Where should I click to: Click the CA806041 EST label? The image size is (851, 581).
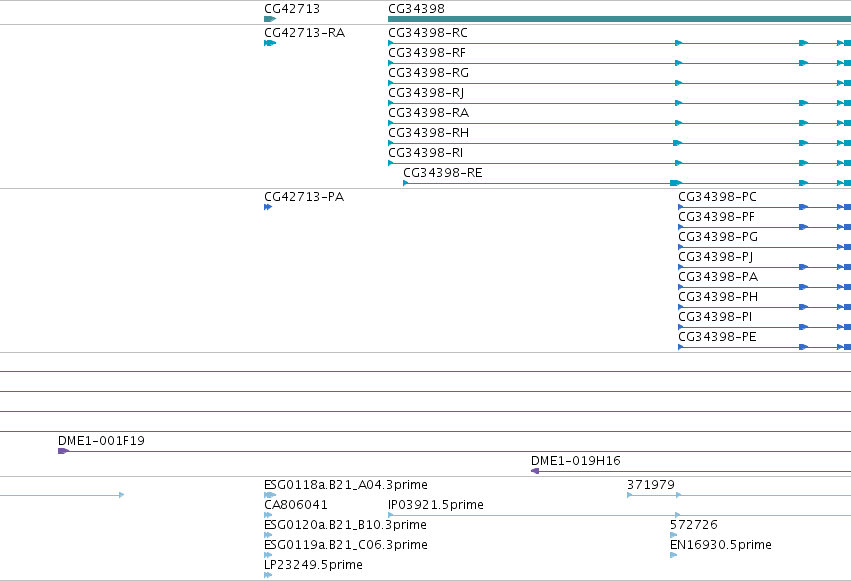(296, 505)
